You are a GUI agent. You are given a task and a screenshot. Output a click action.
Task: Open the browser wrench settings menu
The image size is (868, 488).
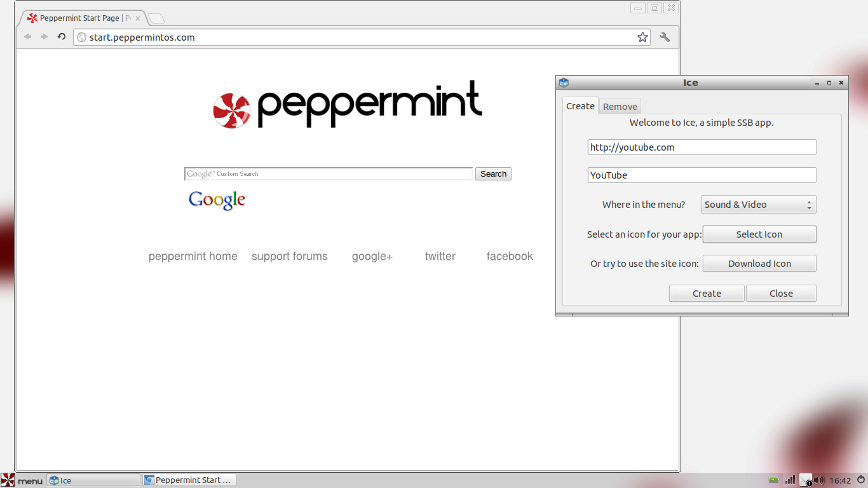click(665, 37)
